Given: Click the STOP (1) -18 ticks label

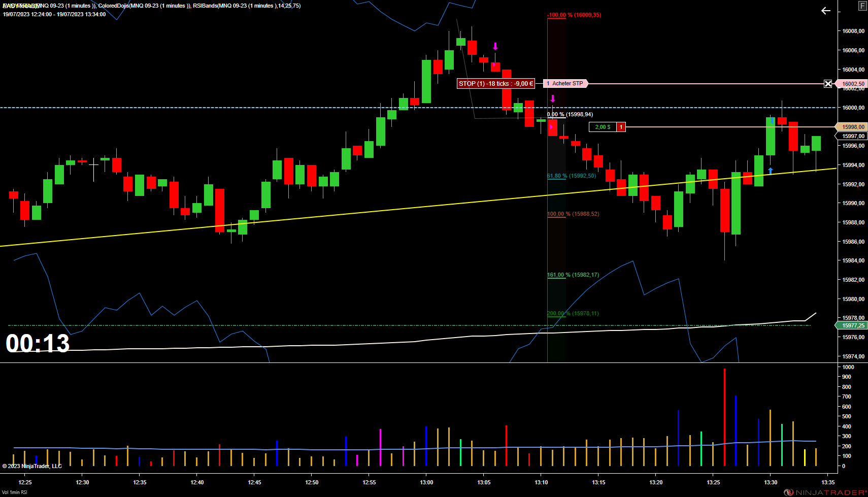Looking at the screenshot, I should [496, 84].
